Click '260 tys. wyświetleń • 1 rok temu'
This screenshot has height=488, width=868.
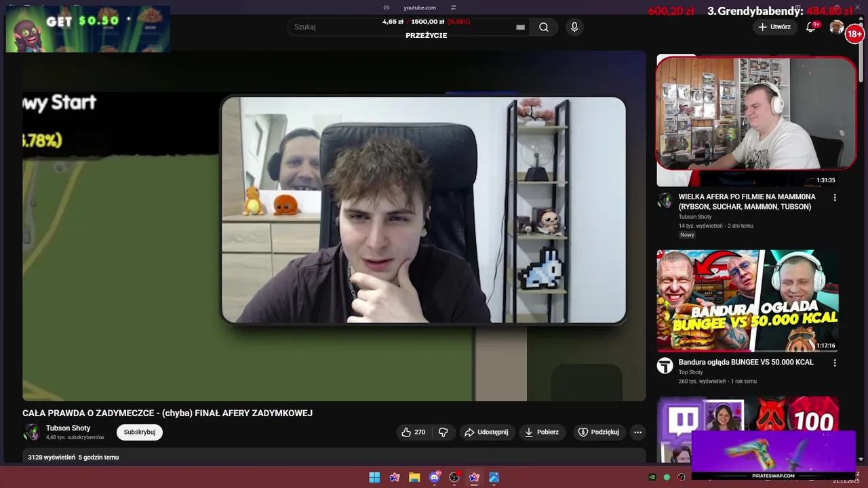(x=717, y=382)
